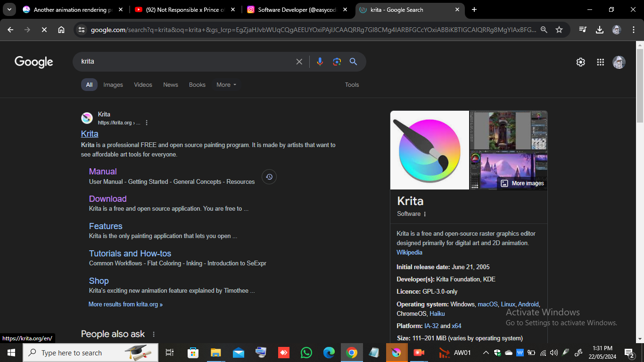
Task: Click More results from krita.org
Action: (125, 304)
